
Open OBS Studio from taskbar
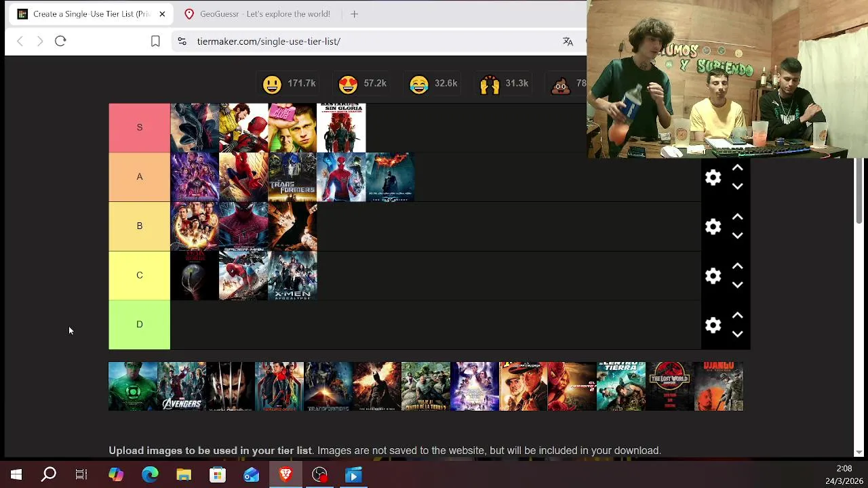[319, 475]
